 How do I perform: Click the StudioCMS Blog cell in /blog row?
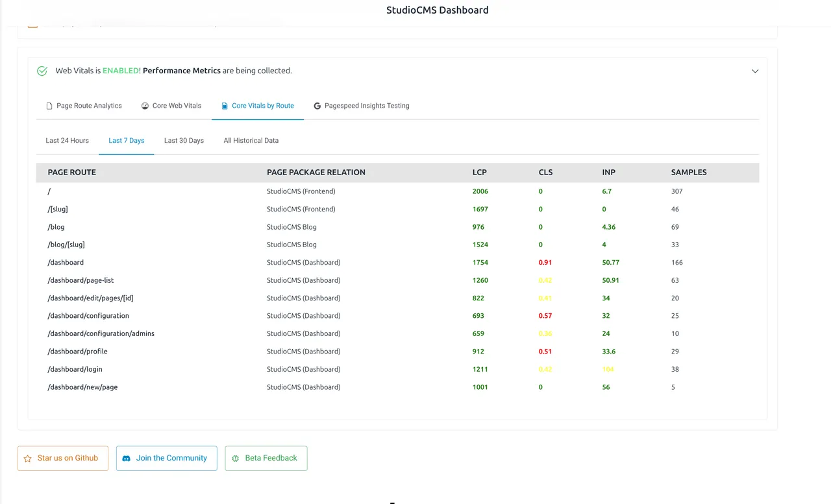291,227
